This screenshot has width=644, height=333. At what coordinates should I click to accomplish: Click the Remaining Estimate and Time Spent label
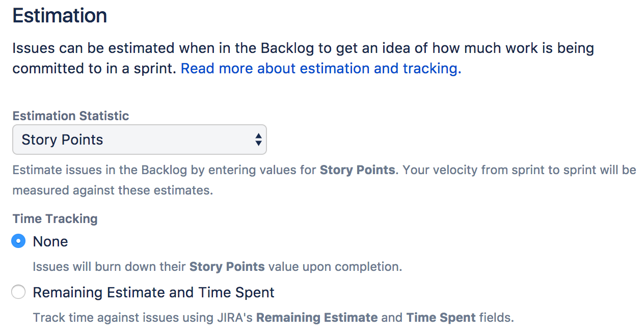click(153, 292)
